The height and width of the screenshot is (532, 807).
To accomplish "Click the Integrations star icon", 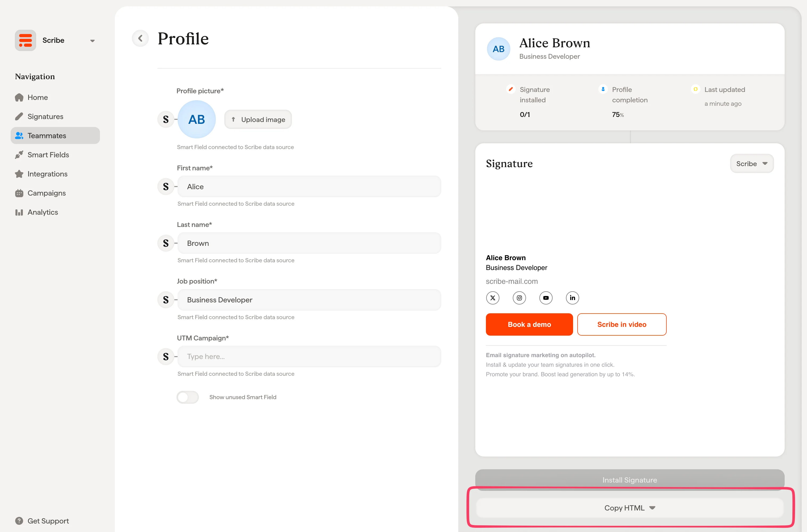I will pos(19,174).
